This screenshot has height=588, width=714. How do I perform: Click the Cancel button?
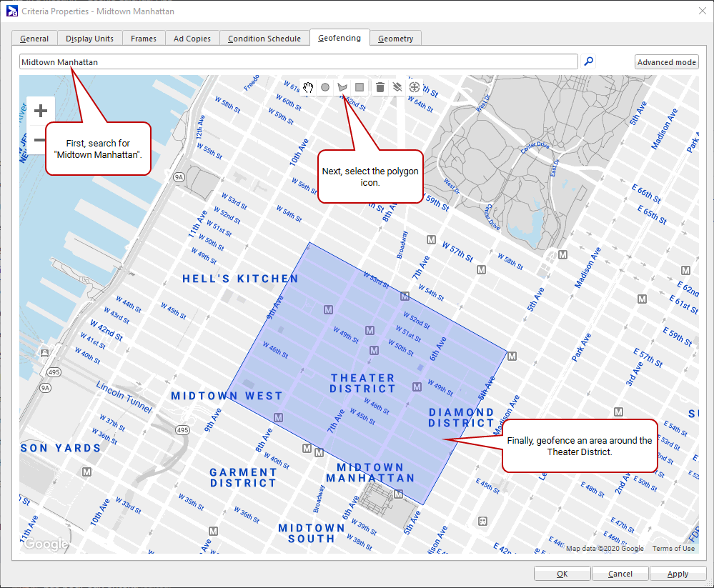pyautogui.click(x=620, y=574)
